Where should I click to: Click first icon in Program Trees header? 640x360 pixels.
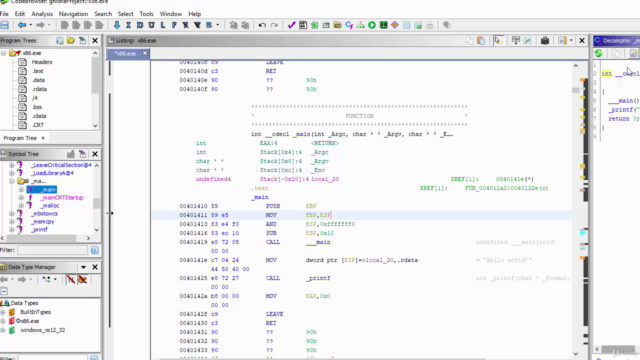tap(60, 40)
